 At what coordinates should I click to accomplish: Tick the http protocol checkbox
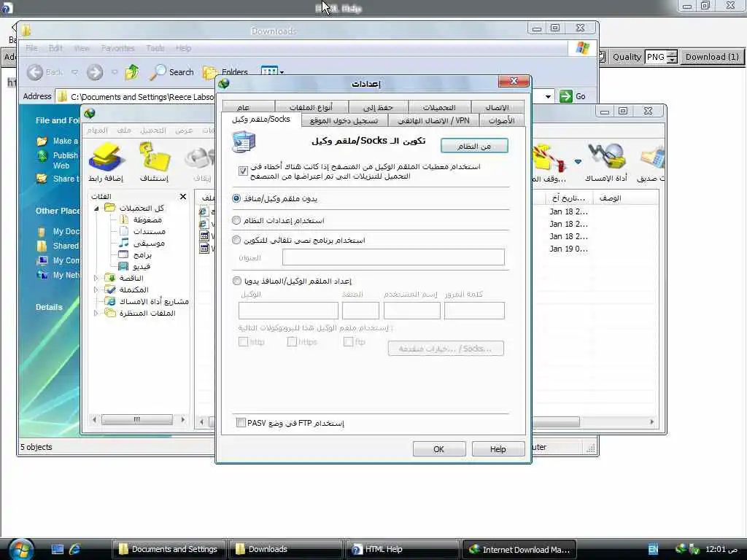click(x=243, y=341)
